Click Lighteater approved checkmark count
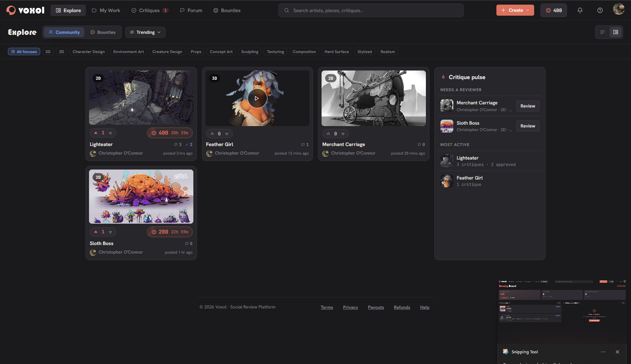This screenshot has width=631, height=364. (x=189, y=145)
